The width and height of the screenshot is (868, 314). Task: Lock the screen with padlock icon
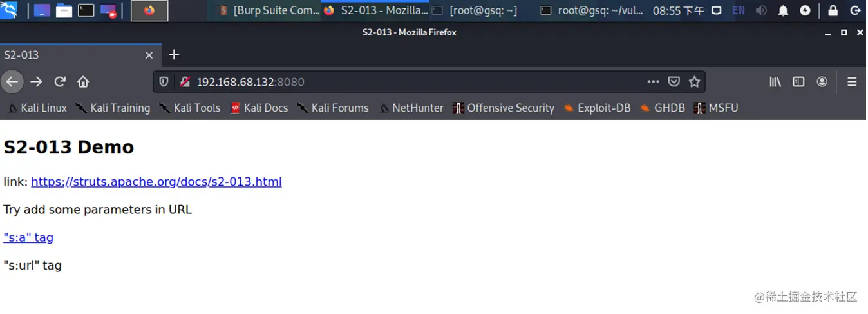point(833,10)
